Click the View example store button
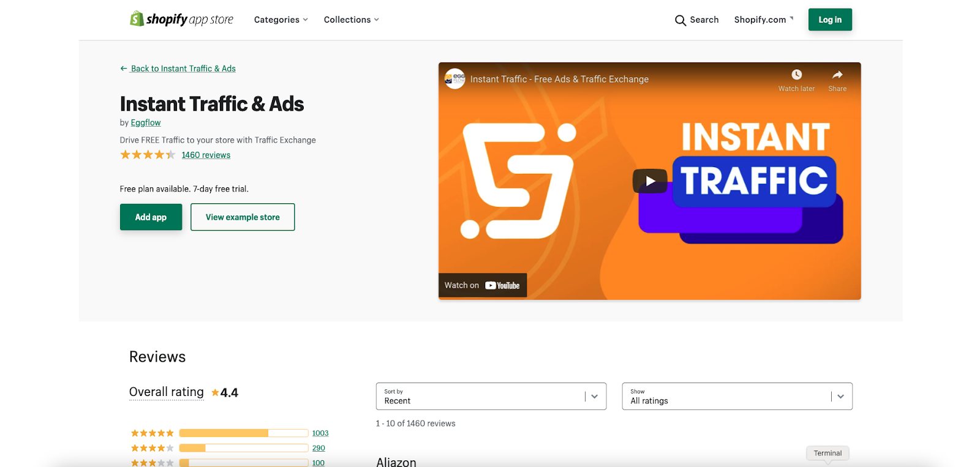Screen dimensions: 980x467 243,217
